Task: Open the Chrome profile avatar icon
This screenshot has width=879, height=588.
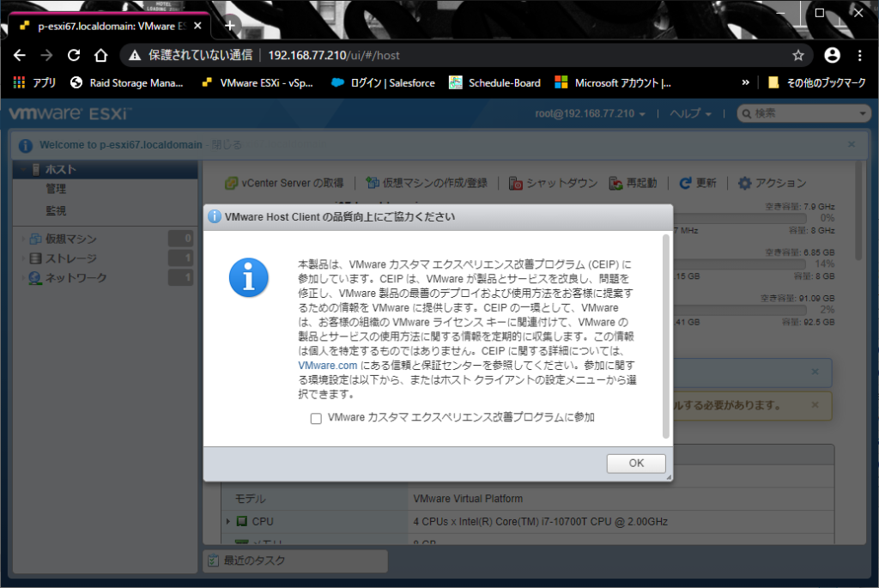Action: [x=832, y=55]
